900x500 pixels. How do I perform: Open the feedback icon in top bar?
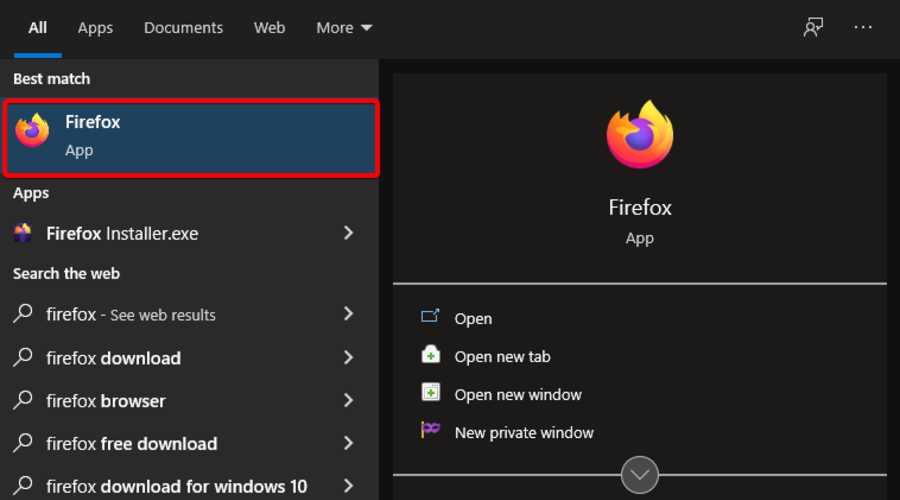click(813, 28)
